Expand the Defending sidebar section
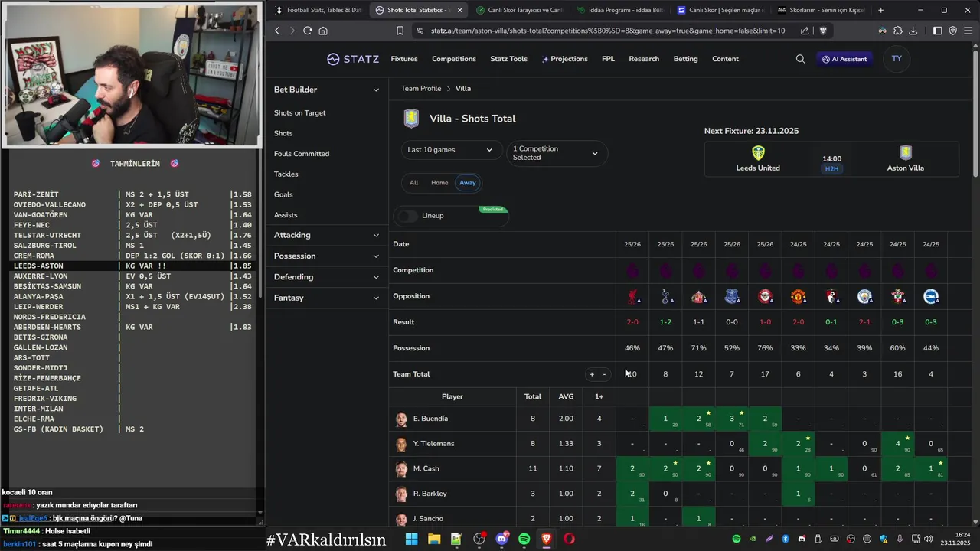The height and width of the screenshot is (551, 980). (326, 277)
